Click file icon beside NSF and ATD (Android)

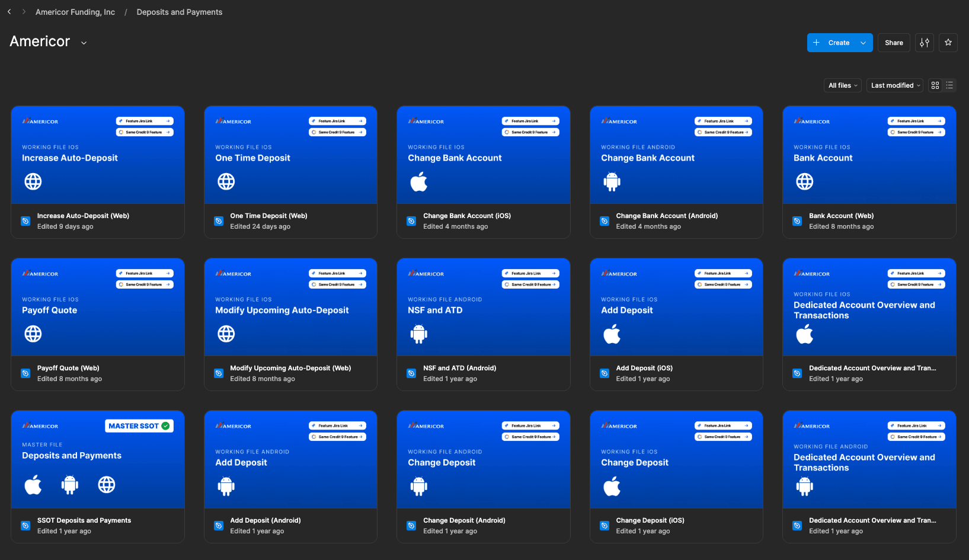(x=411, y=373)
